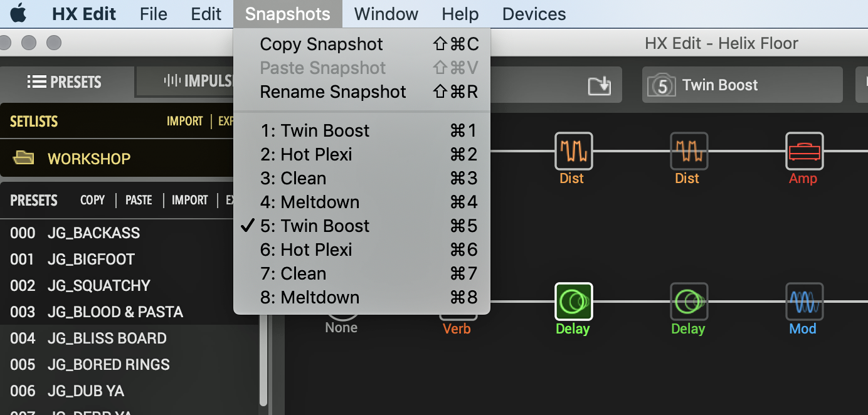Select the highlighted green Delay block

(573, 302)
